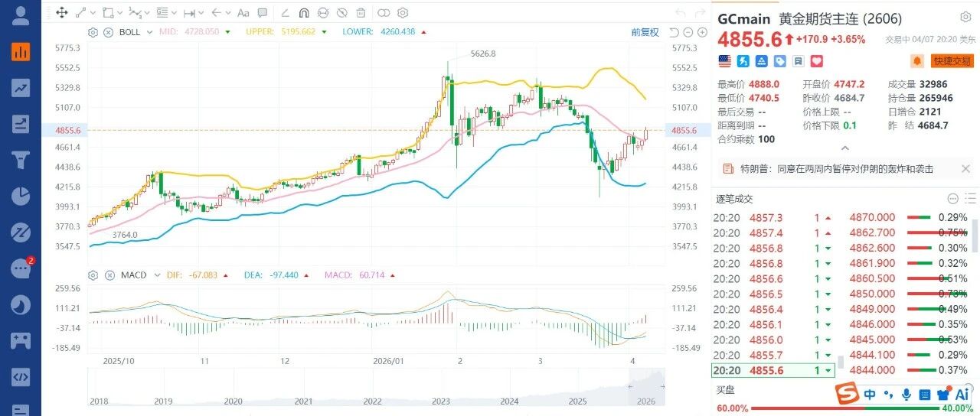The width and height of the screenshot is (980, 416).
Task: Click the comment bubble annotation tool
Action: (263, 13)
